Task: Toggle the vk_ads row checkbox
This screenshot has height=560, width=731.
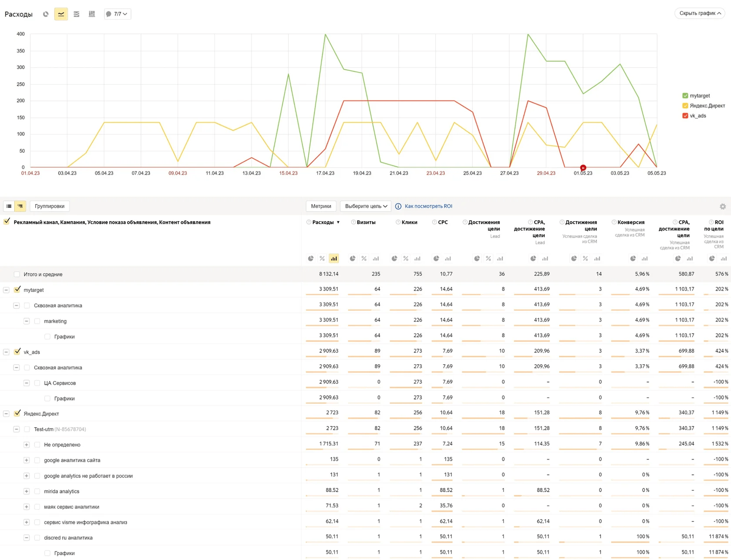Action: (17, 352)
